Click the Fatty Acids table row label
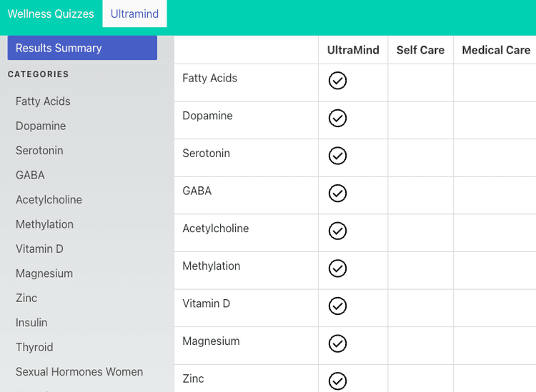Screen dimensions: 536x392 (209, 79)
